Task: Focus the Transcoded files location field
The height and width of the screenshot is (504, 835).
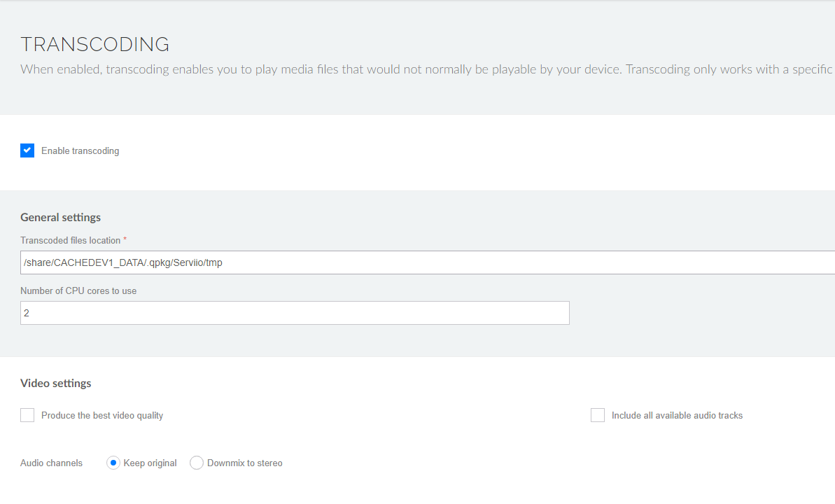Action: tap(427, 262)
